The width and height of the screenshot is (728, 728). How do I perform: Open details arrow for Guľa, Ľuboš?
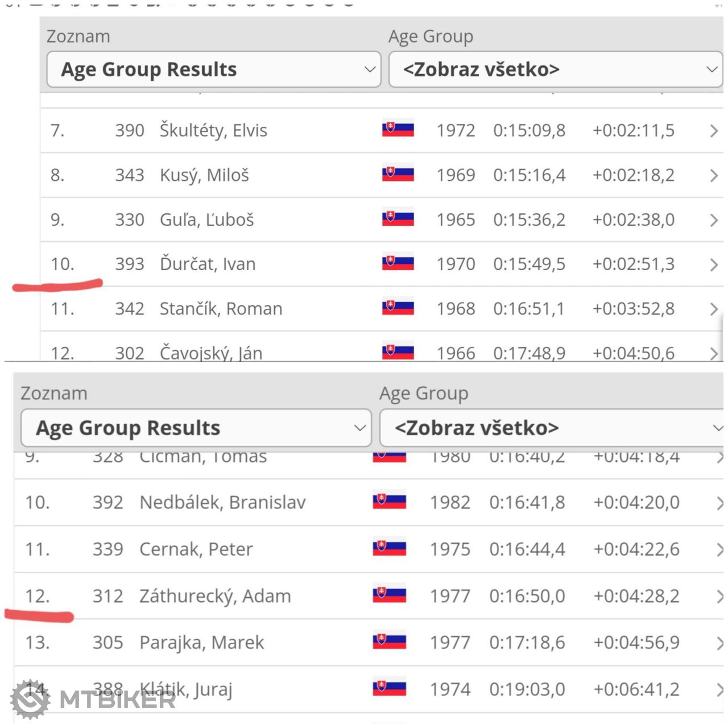click(714, 220)
